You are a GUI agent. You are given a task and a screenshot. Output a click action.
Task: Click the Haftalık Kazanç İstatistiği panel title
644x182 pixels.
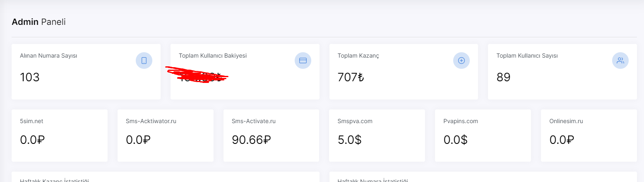click(x=55, y=180)
